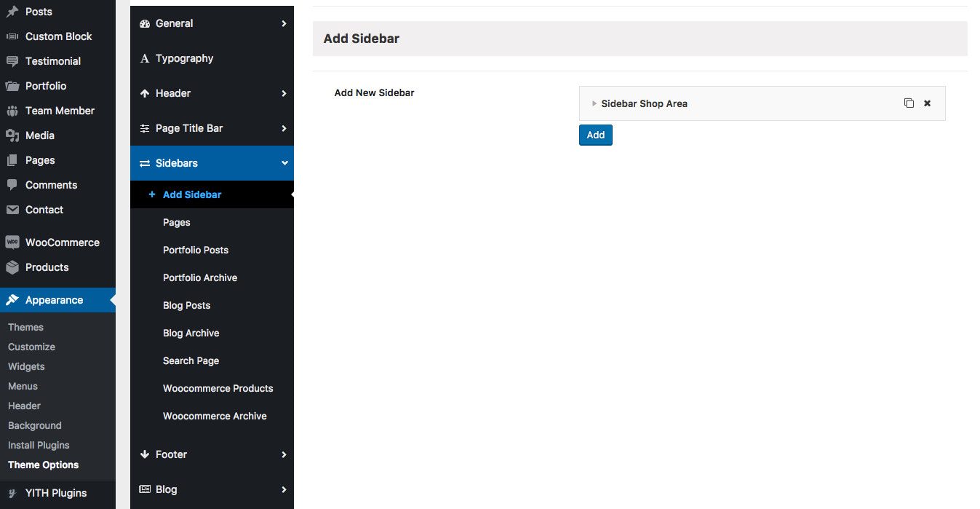This screenshot has height=509, width=980.
Task: Expand the Sidebar Shop Area disclosure triangle
Action: [594, 103]
